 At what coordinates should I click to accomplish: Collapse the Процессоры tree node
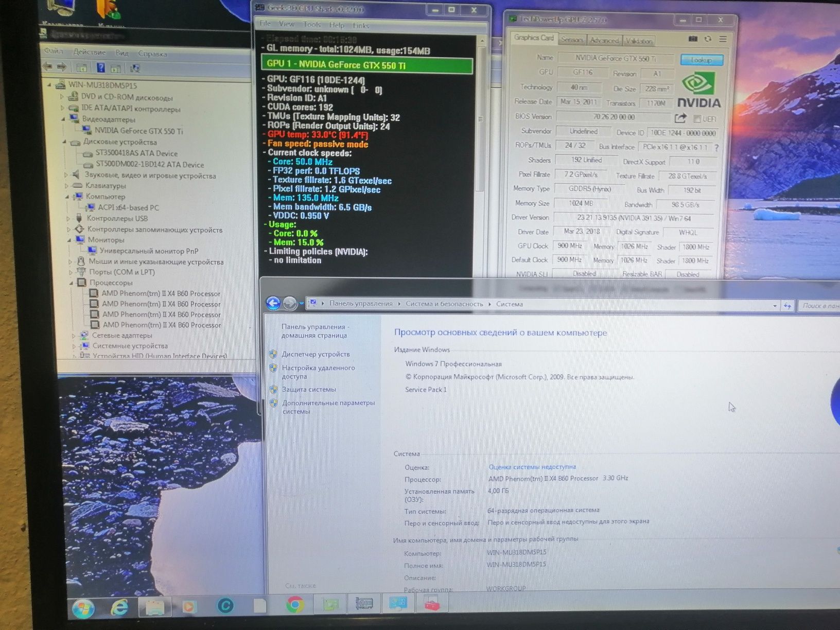point(72,283)
